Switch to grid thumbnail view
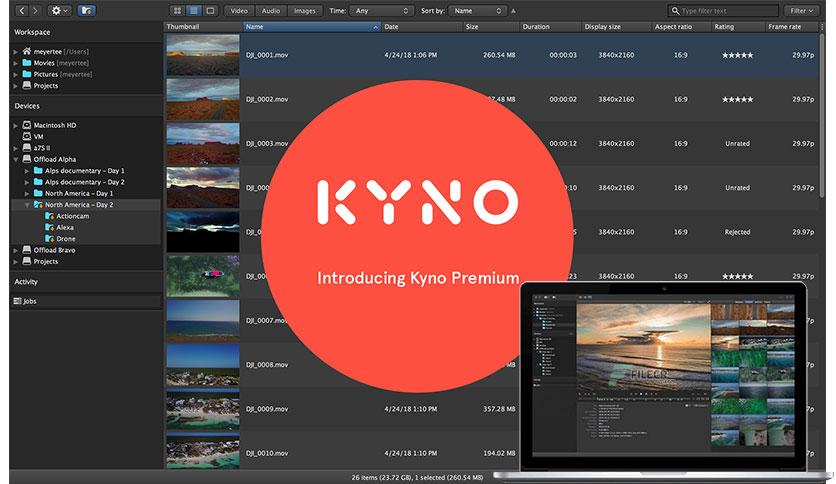 click(178, 11)
